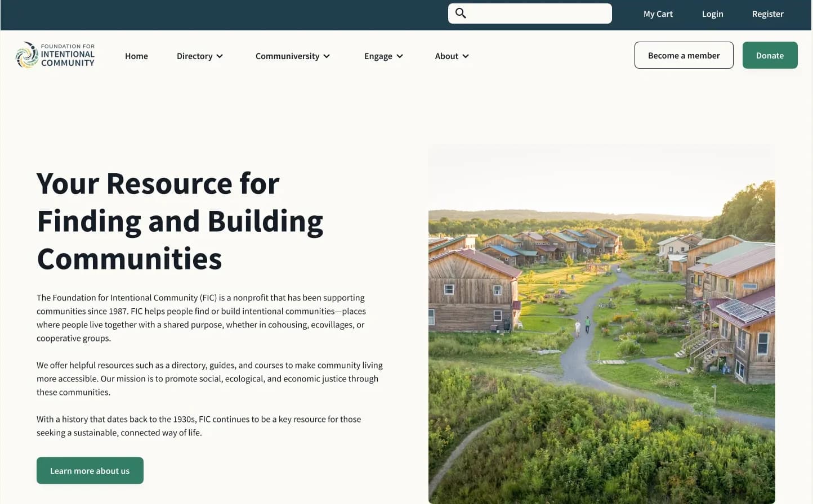Open My Cart
This screenshot has width=813, height=504.
[x=658, y=14]
